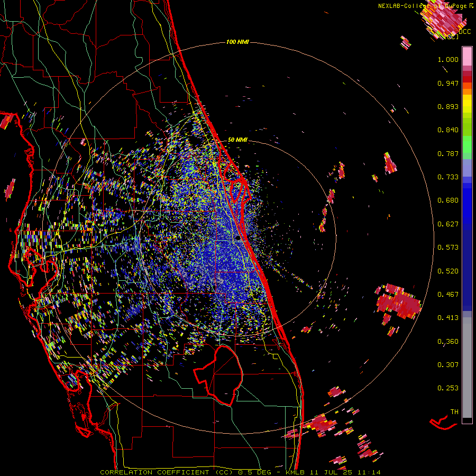Image resolution: width=476 pixels, height=476 pixels.
Task: Click the gray KMLB radar site marker on the map
Action: coord(239,239)
